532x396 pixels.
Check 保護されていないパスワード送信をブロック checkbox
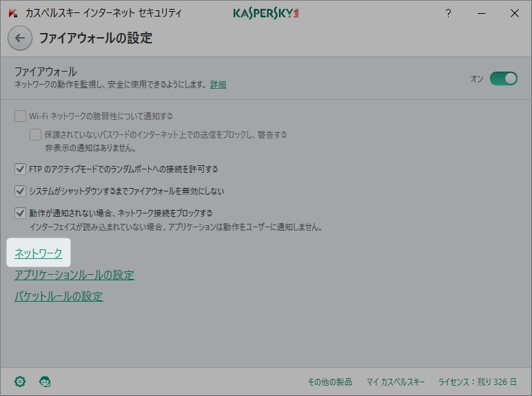(x=35, y=134)
